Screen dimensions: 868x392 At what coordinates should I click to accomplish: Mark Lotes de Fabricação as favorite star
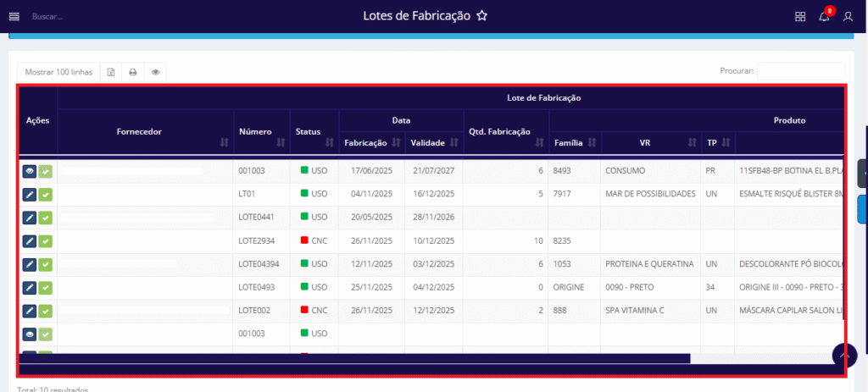tap(481, 16)
